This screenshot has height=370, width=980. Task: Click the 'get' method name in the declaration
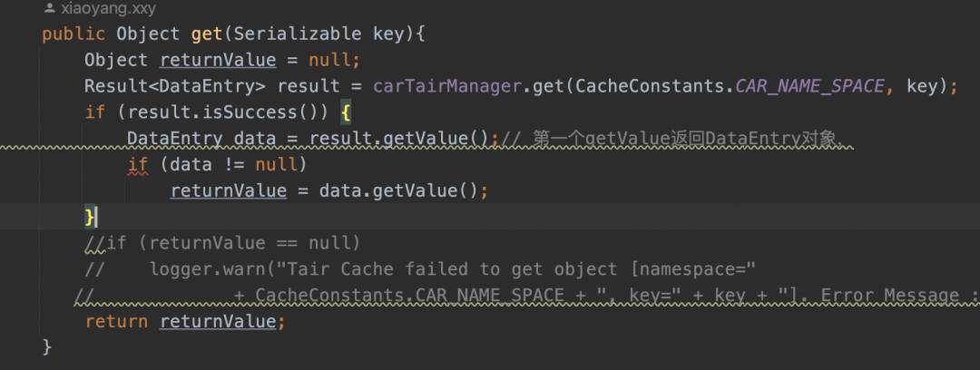click(x=207, y=34)
